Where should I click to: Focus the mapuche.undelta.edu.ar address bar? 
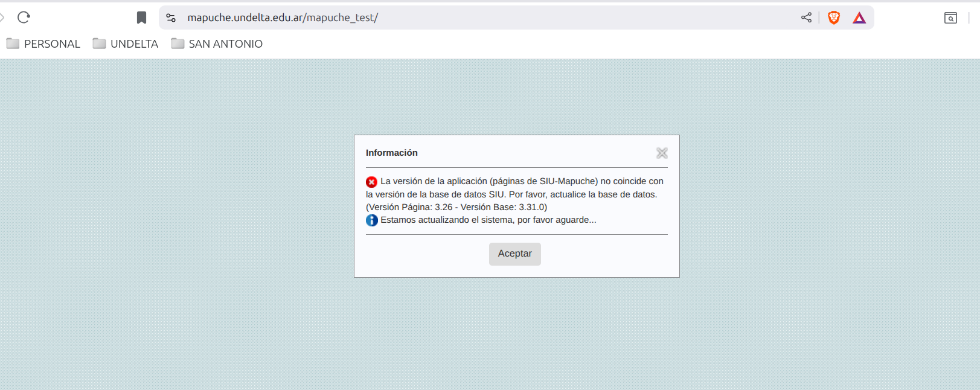(483, 18)
